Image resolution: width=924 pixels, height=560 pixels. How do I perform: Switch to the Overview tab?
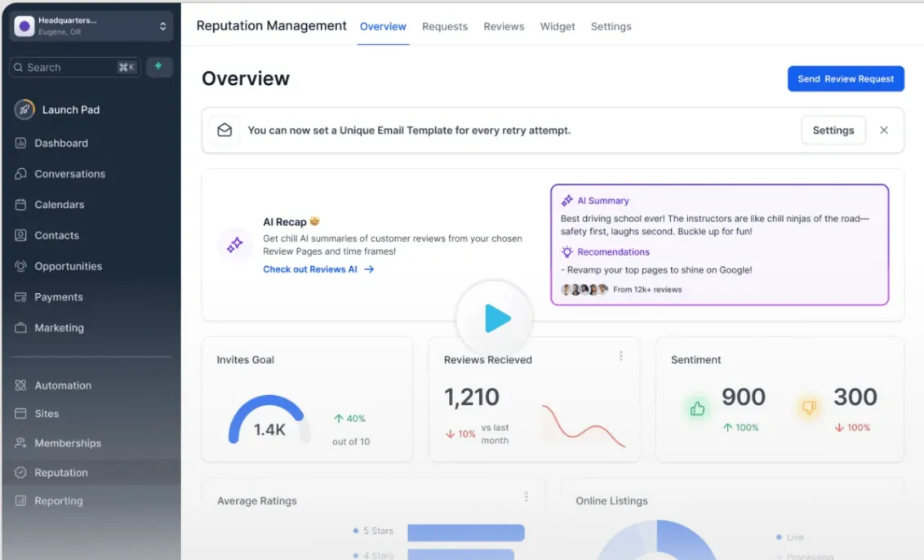tap(383, 26)
